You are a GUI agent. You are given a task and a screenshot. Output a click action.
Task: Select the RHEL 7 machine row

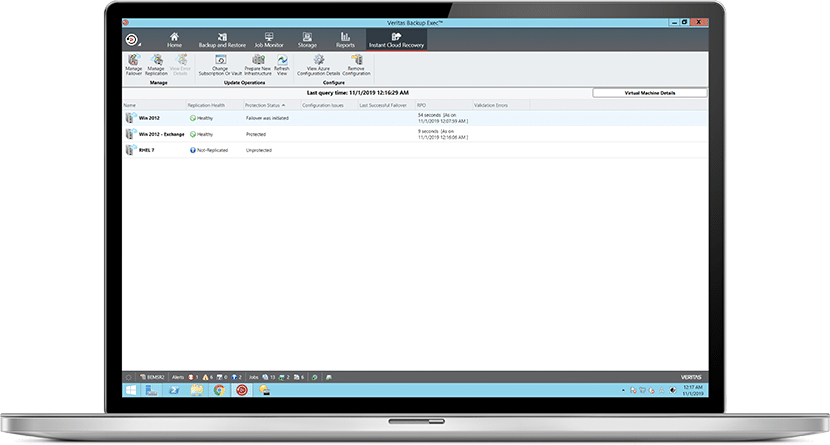click(x=415, y=150)
